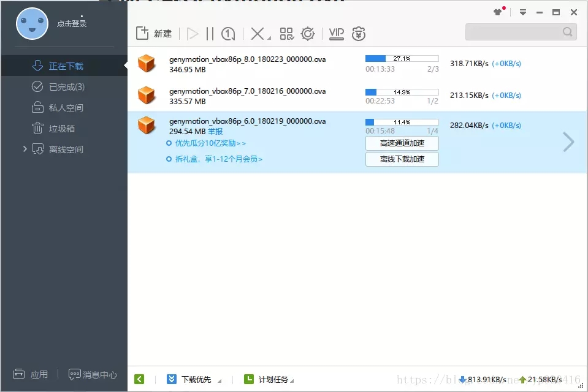The height and width of the screenshot is (392, 588).
Task: Click the 新建 new task button
Action: point(154,34)
